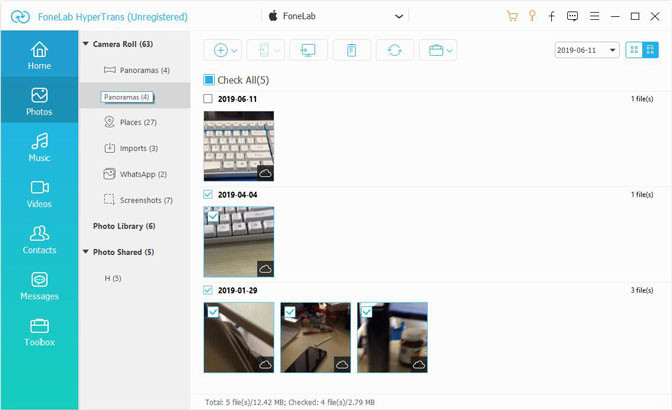This screenshot has height=410, width=672.
Task: Click the cloud icon on bottle photo
Action: click(419, 365)
